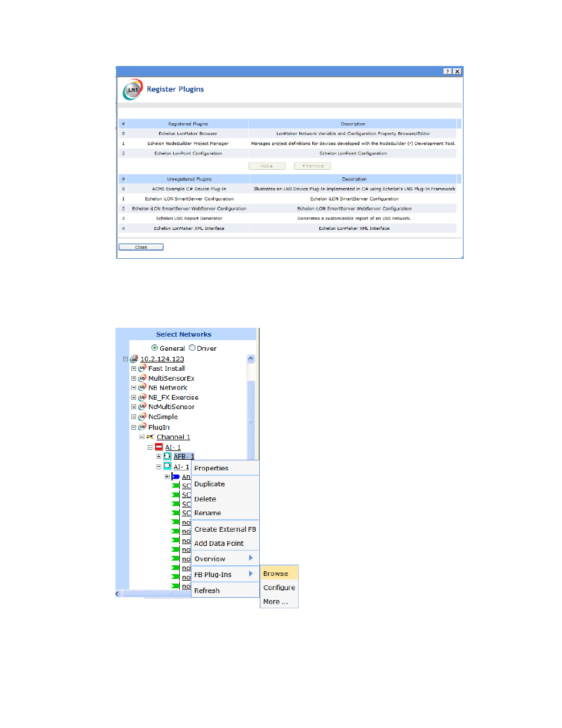Click the vertical scrollbar thumb in network tree
Image resolution: width=562 pixels, height=728 pixels.
(x=250, y=420)
